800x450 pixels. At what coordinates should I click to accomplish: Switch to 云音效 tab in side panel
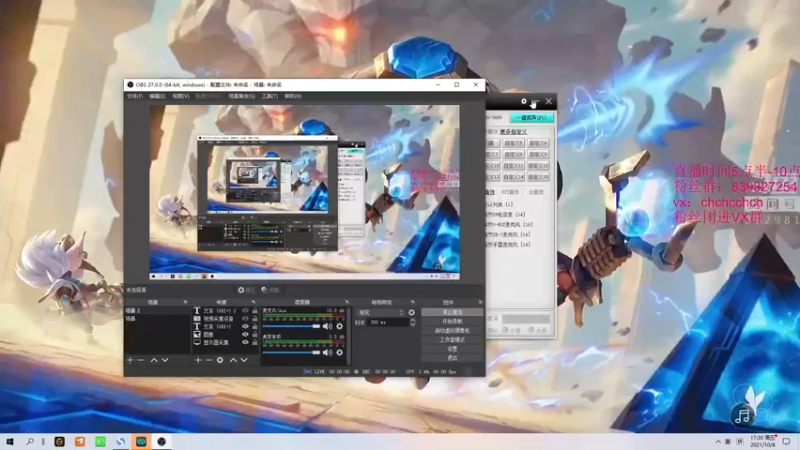pyautogui.click(x=536, y=192)
